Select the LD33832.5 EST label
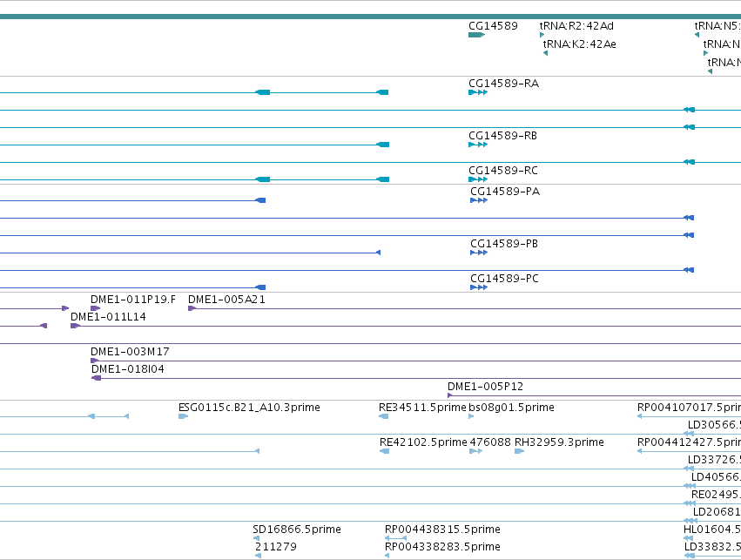This screenshot has height=560, width=741. point(712,547)
